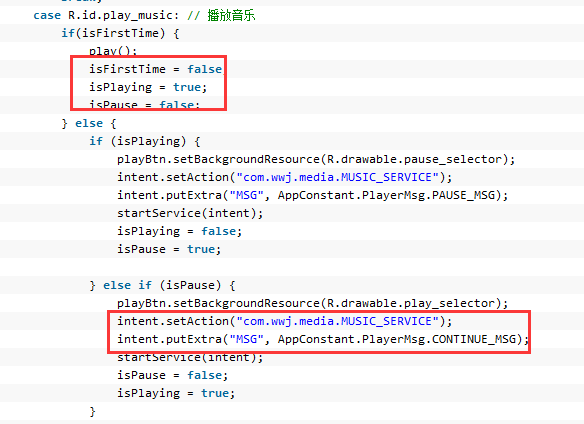Click the final 'isPlaying = true;' line
This screenshot has width=584, height=424.
pos(176,393)
